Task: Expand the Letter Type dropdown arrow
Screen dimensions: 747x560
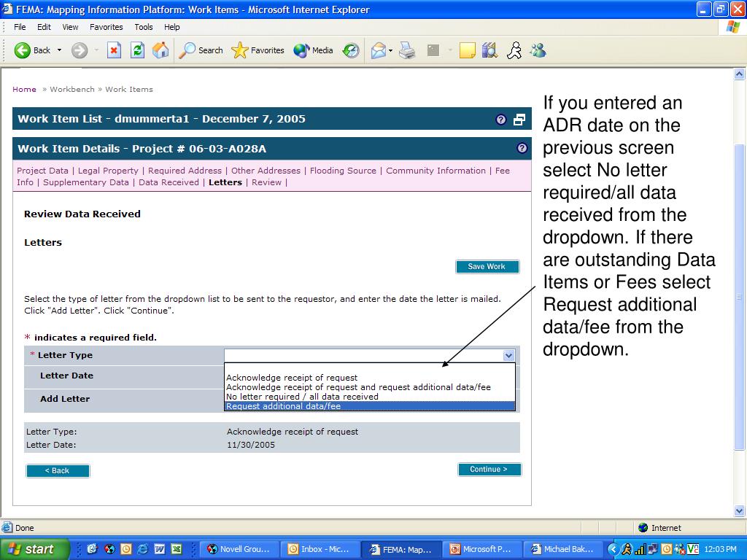Action: pos(508,356)
